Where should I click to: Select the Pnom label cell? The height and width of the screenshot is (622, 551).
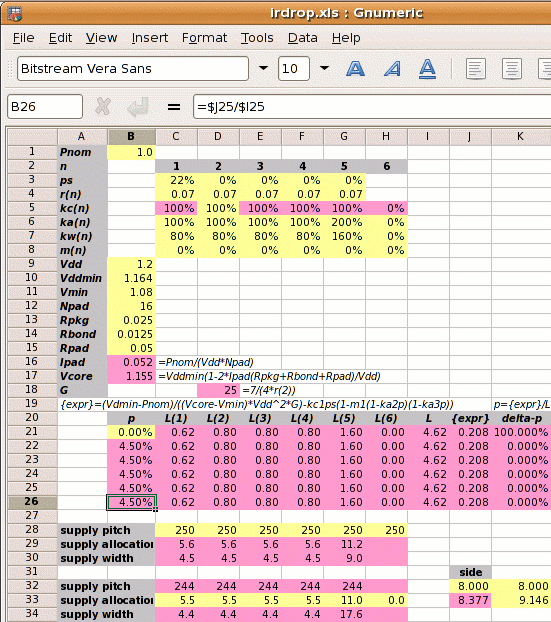82,152
